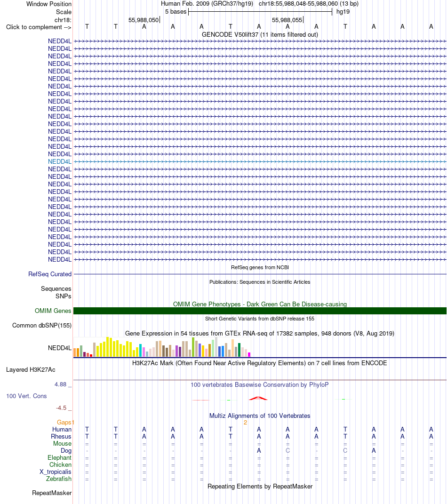447x504 pixels.
Task: Click the 'SNPs' track label
Action: (64, 296)
